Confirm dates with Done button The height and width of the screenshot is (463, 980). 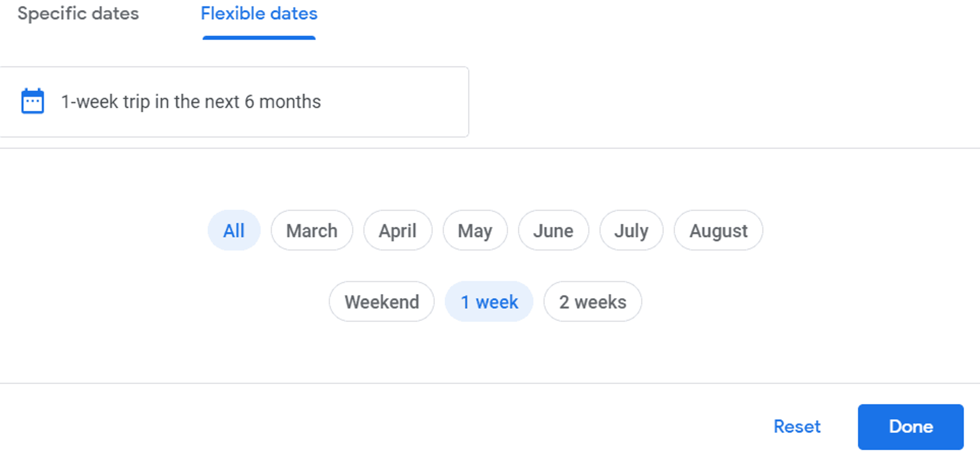click(910, 427)
